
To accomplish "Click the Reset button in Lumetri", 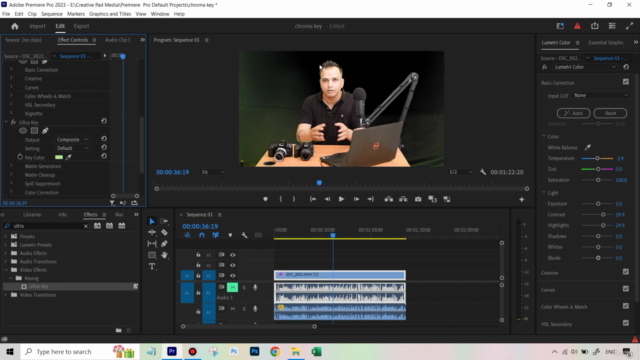I will [x=610, y=113].
